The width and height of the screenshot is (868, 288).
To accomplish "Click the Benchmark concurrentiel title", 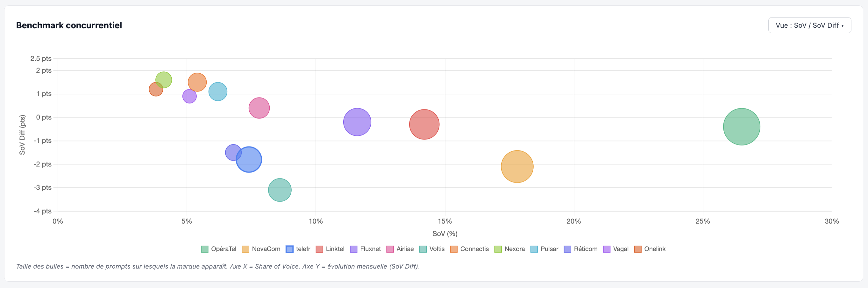I will (x=69, y=25).
